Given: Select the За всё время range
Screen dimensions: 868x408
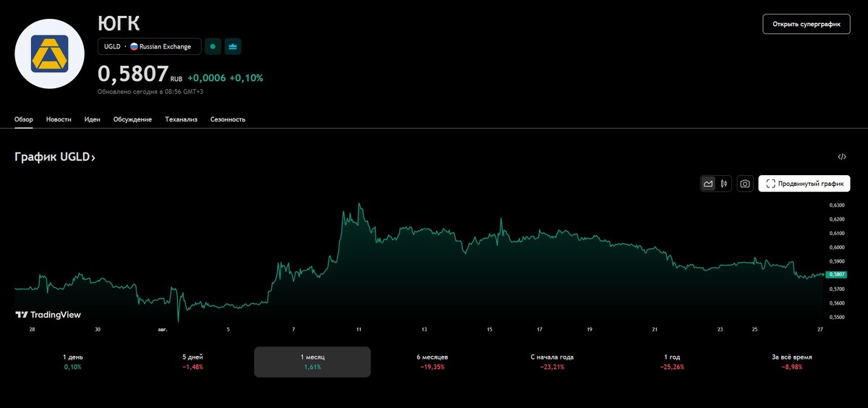Looking at the screenshot, I should point(792,362).
